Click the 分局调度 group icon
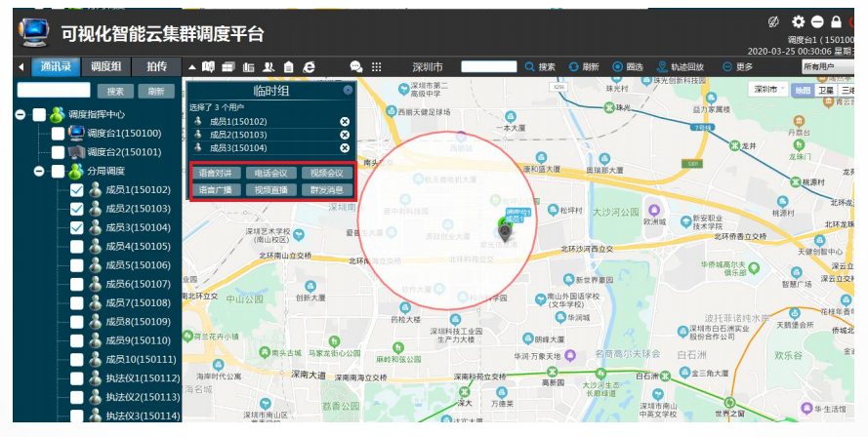This screenshot has width=868, height=437. (x=76, y=171)
